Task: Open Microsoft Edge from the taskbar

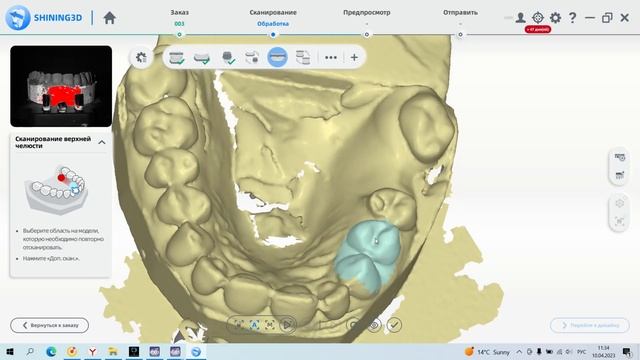Action: 51,351
